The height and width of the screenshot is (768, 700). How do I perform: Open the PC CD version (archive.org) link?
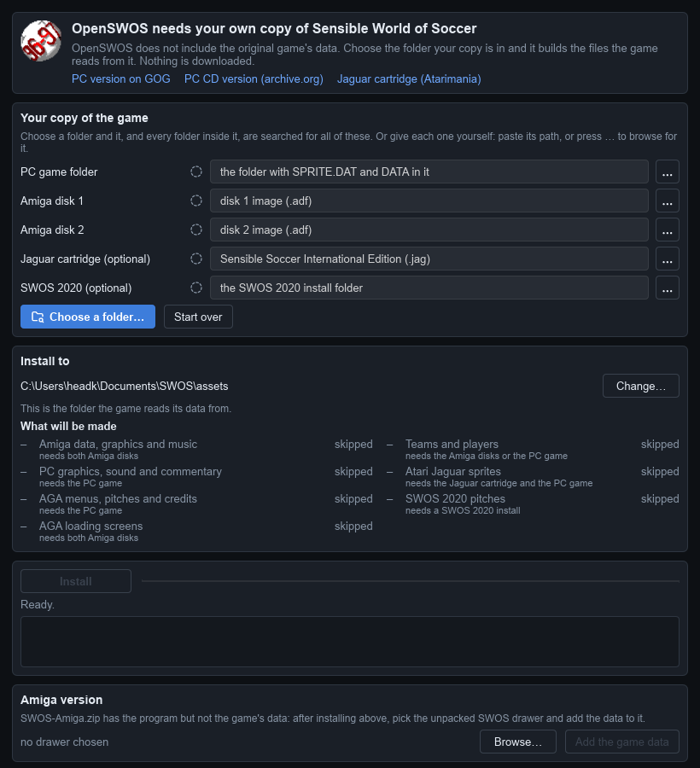point(254,79)
